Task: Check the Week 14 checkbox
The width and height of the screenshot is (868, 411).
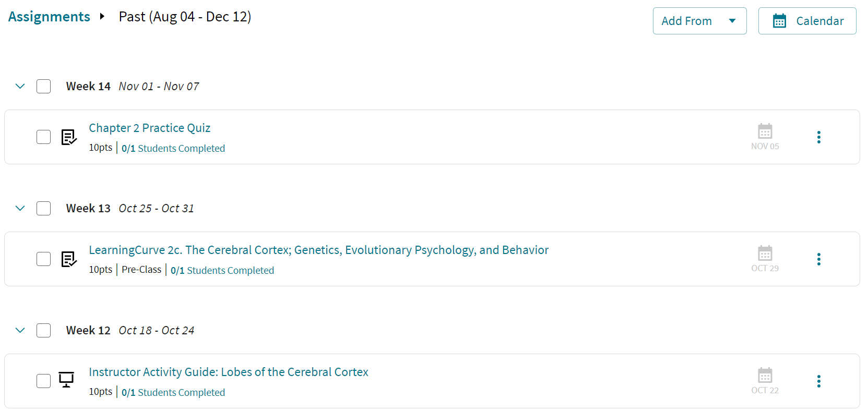Action: tap(43, 86)
